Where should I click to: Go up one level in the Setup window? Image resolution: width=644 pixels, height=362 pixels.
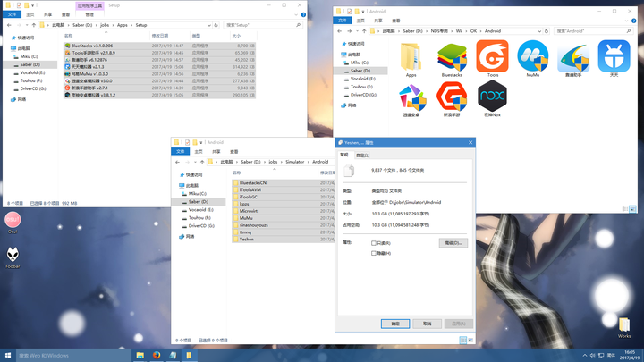click(x=34, y=25)
